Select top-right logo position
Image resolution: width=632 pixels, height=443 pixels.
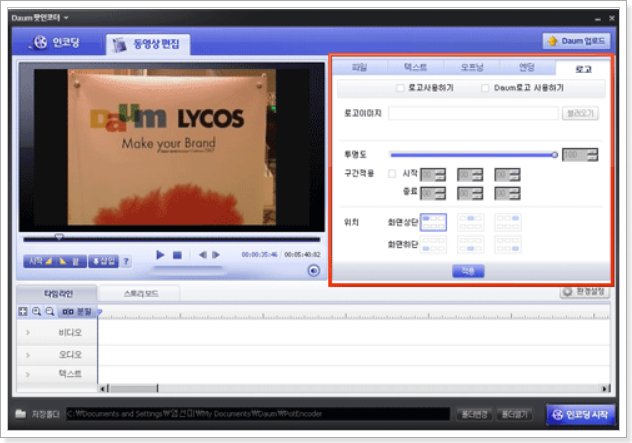pyautogui.click(x=508, y=222)
